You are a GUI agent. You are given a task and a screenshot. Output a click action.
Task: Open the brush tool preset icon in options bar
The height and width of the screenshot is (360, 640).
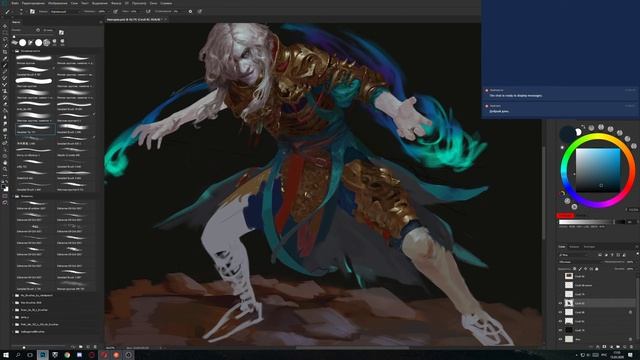pyautogui.click(x=7, y=11)
